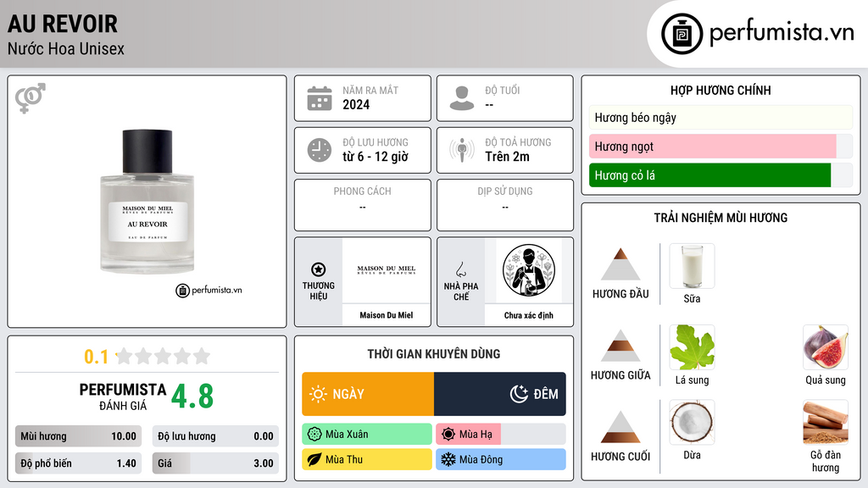
Task: Click the clock icon beside Độ lưu hương
Action: [320, 150]
